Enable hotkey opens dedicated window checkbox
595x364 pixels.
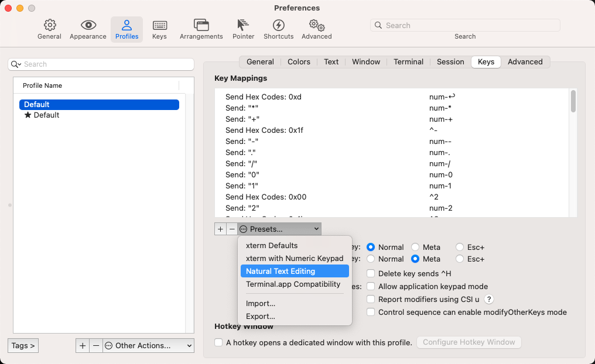click(x=218, y=342)
